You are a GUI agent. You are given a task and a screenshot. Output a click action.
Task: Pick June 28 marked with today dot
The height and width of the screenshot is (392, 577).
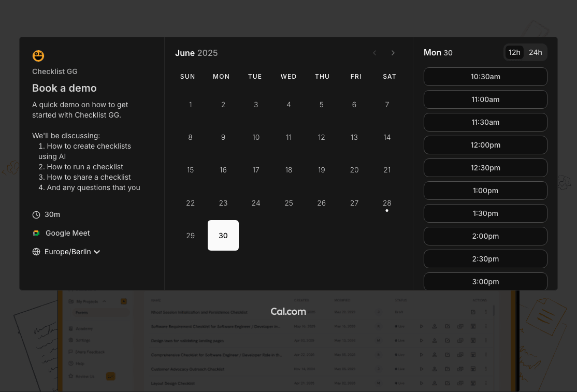click(x=387, y=203)
